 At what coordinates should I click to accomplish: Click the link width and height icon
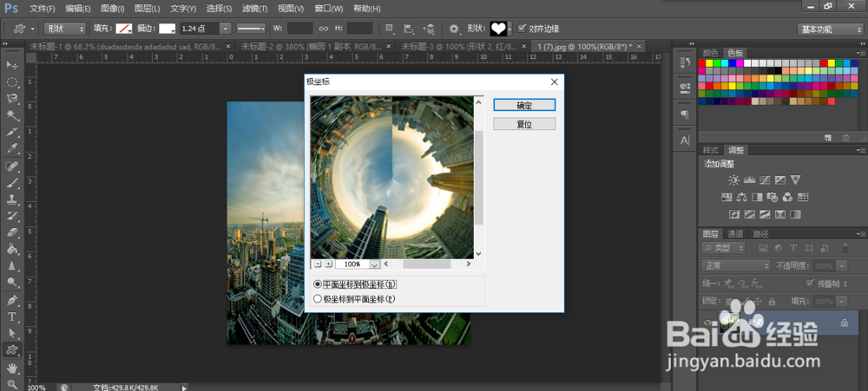coord(323,29)
